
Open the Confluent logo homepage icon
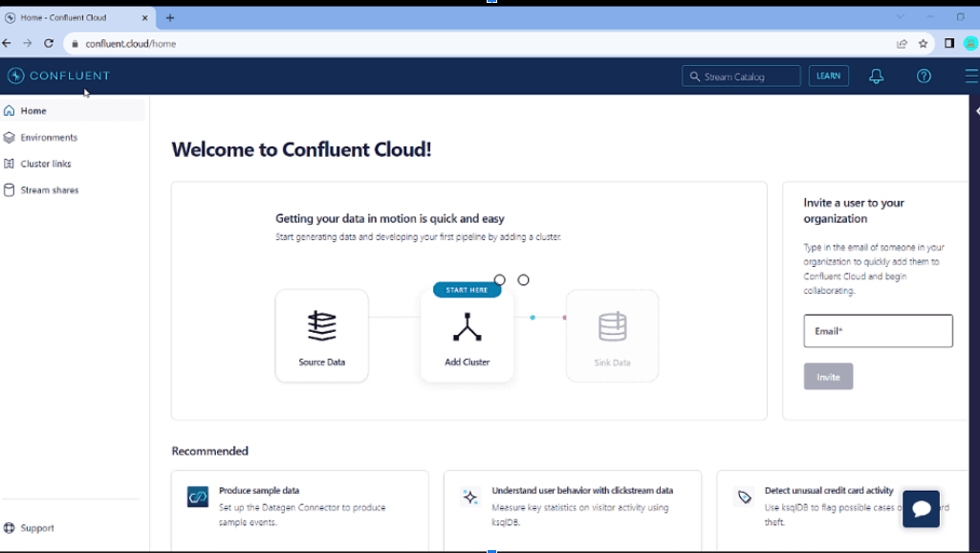coord(15,76)
